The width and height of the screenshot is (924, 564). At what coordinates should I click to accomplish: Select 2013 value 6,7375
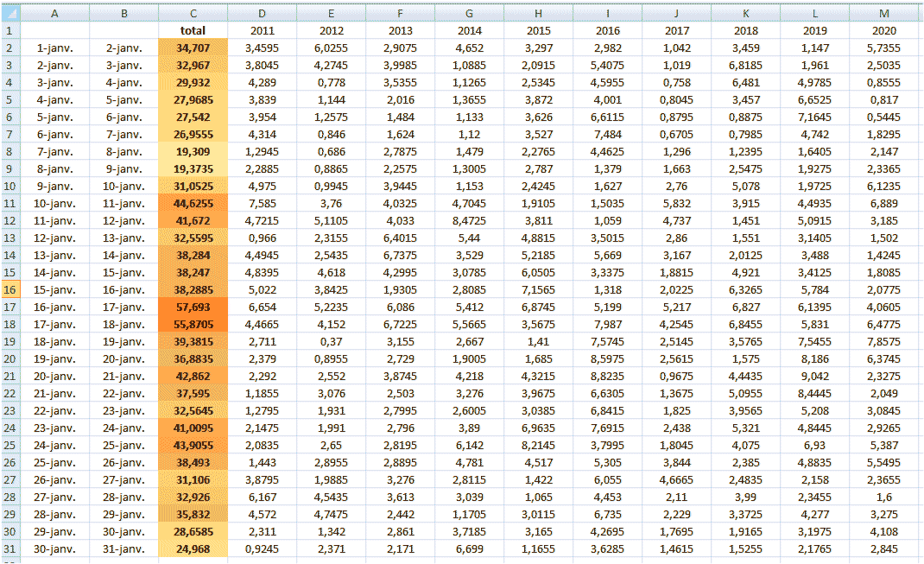coord(400,255)
